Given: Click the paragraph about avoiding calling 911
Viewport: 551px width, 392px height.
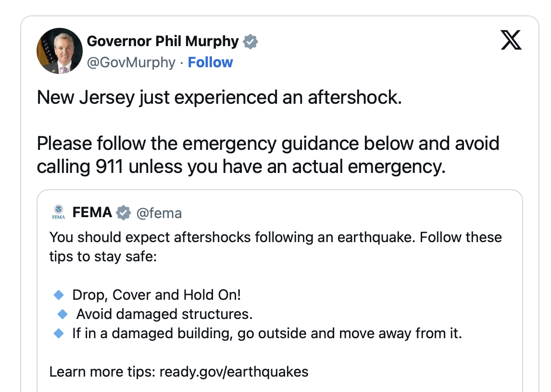Looking at the screenshot, I should (268, 155).
